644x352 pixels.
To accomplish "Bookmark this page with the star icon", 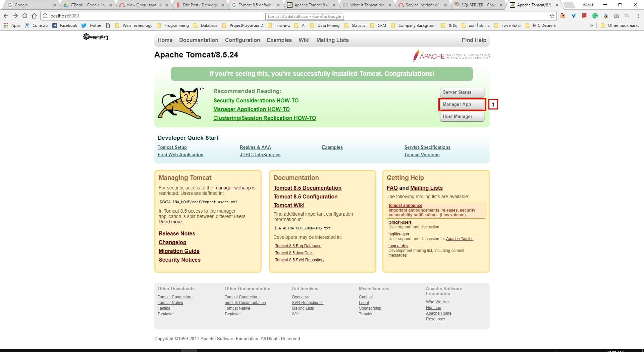I will click(x=552, y=16).
